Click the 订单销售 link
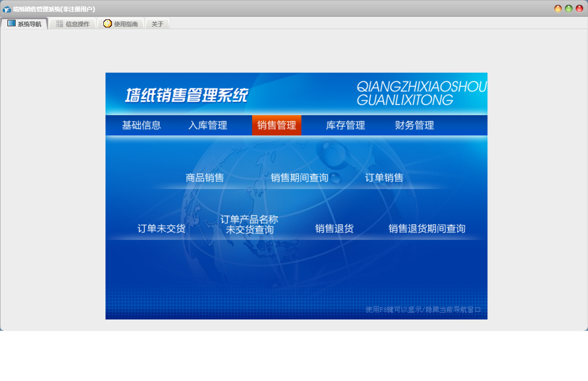This screenshot has width=588, height=381. [x=384, y=178]
